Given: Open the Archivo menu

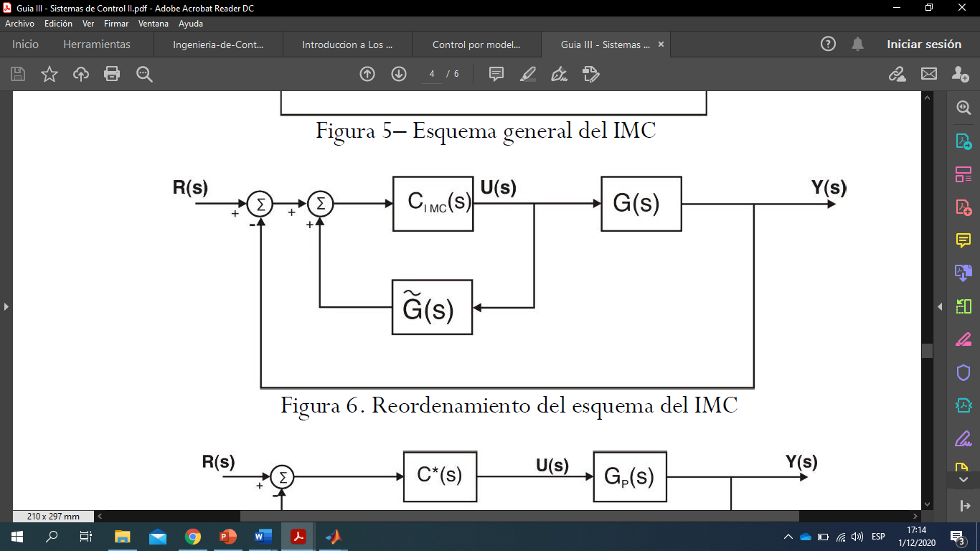Looking at the screenshot, I should [19, 23].
